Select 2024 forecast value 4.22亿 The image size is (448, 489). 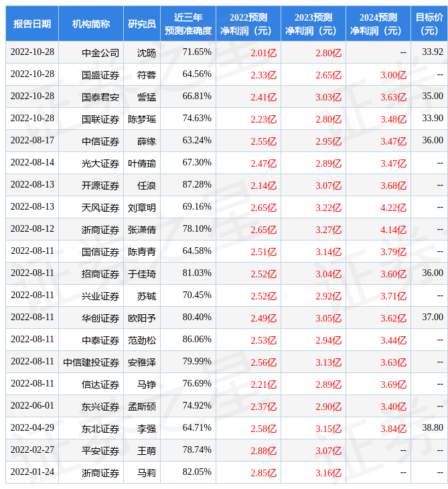coord(394,208)
